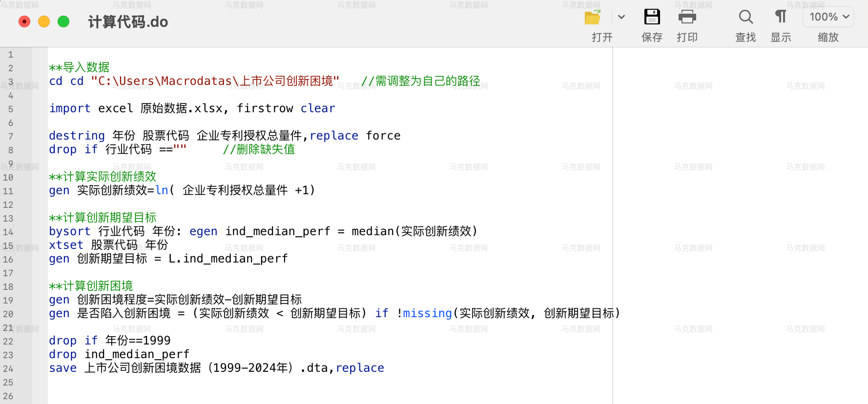This screenshot has width=868, height=404.
Task: Click the 计算代码.do window title
Action: (x=128, y=22)
